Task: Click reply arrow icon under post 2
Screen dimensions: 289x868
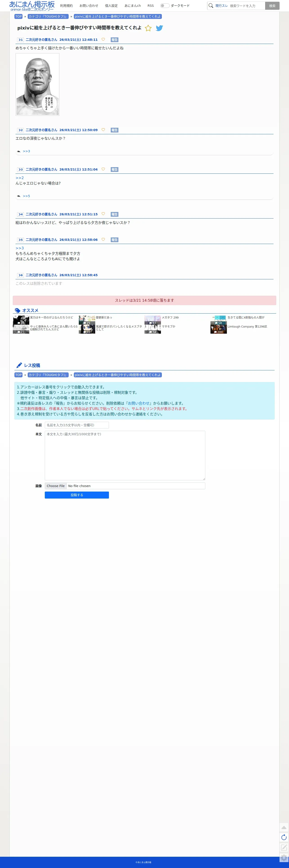Action: 18,151
